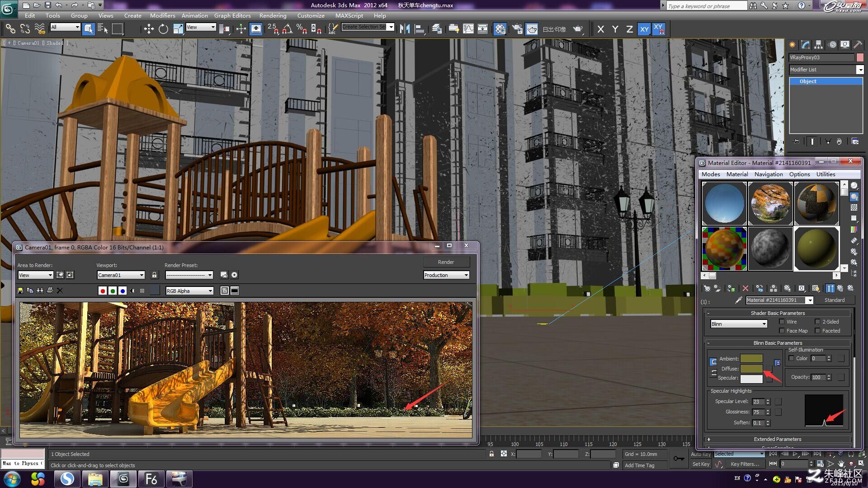Click the Render Production teapot icon

pos(578,29)
